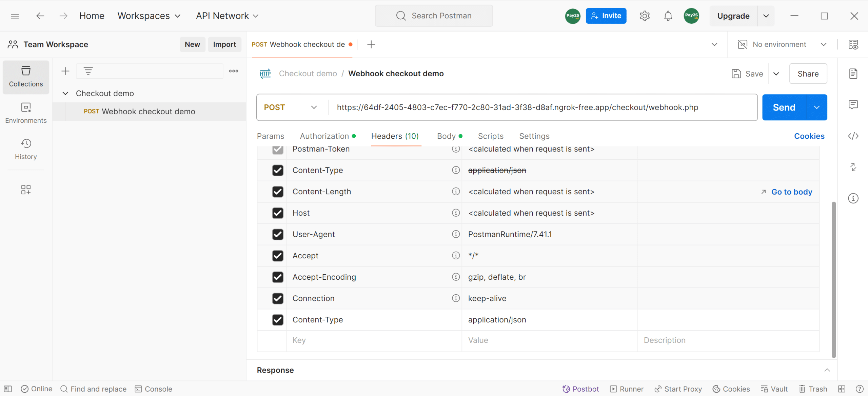This screenshot has height=396, width=868.
Task: Click the new header Key field
Action: [374, 340]
